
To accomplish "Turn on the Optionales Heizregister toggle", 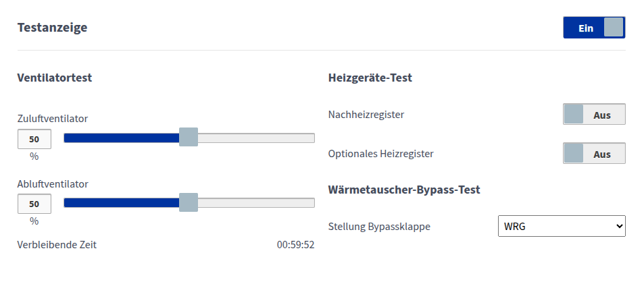I will click(594, 154).
